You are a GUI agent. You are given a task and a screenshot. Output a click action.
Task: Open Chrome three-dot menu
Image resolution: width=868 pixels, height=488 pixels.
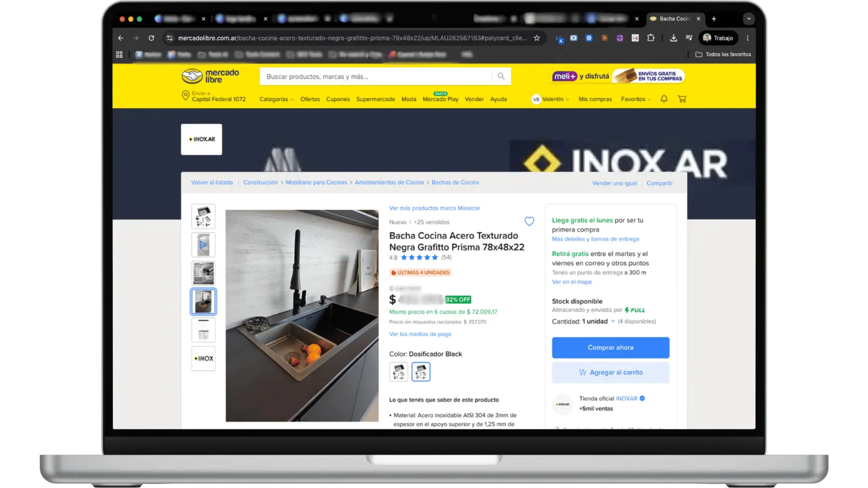click(x=748, y=38)
